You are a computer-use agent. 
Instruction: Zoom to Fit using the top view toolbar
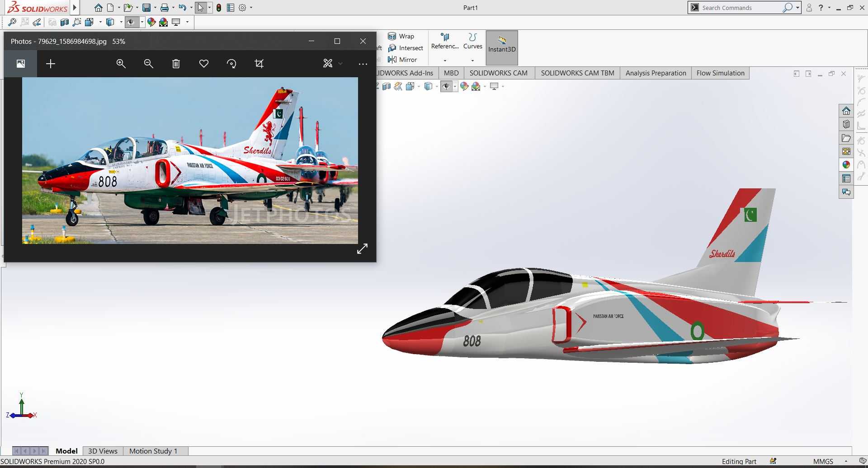pos(12,22)
